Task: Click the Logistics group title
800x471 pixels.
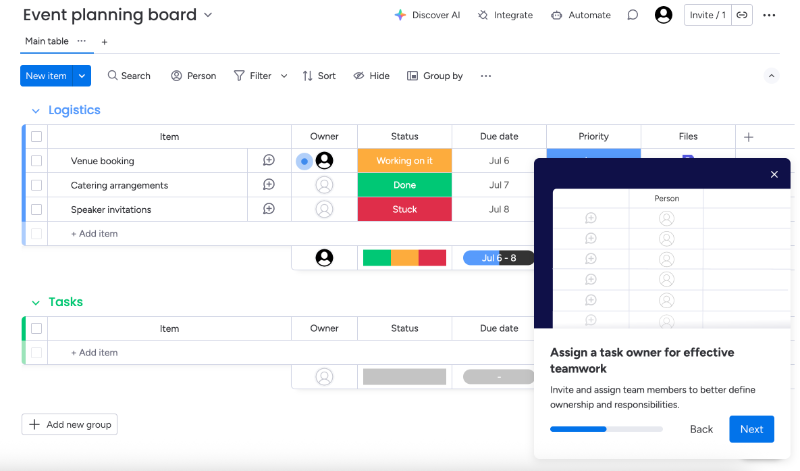Action: click(x=74, y=110)
